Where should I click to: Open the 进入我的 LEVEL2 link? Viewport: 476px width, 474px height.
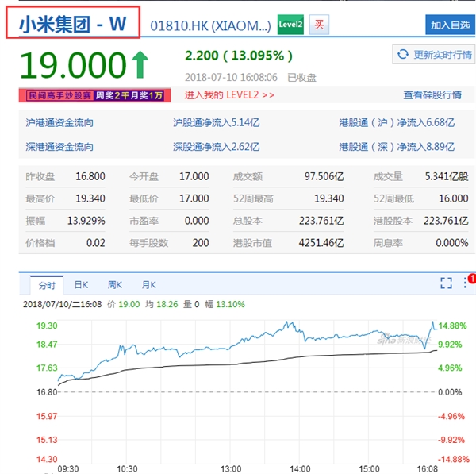coord(229,95)
